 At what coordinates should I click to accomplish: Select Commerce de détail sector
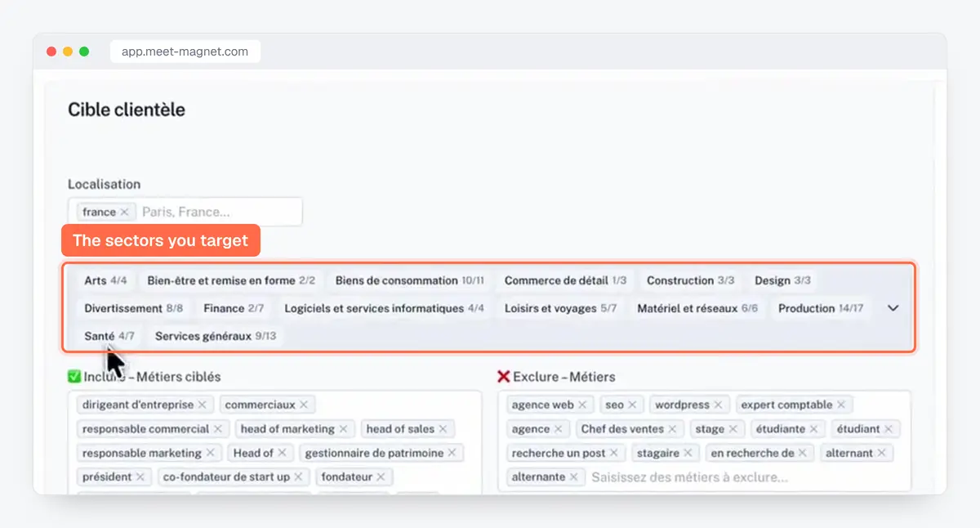pyautogui.click(x=565, y=280)
